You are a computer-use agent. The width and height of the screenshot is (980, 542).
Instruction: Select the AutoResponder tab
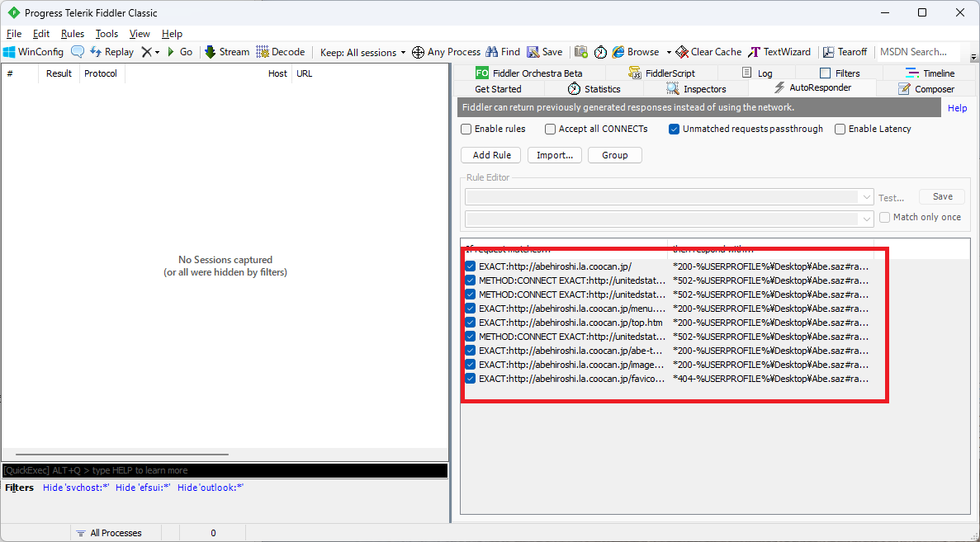point(812,88)
